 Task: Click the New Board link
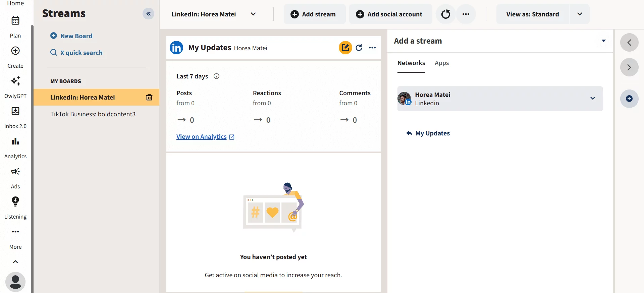pyautogui.click(x=76, y=36)
